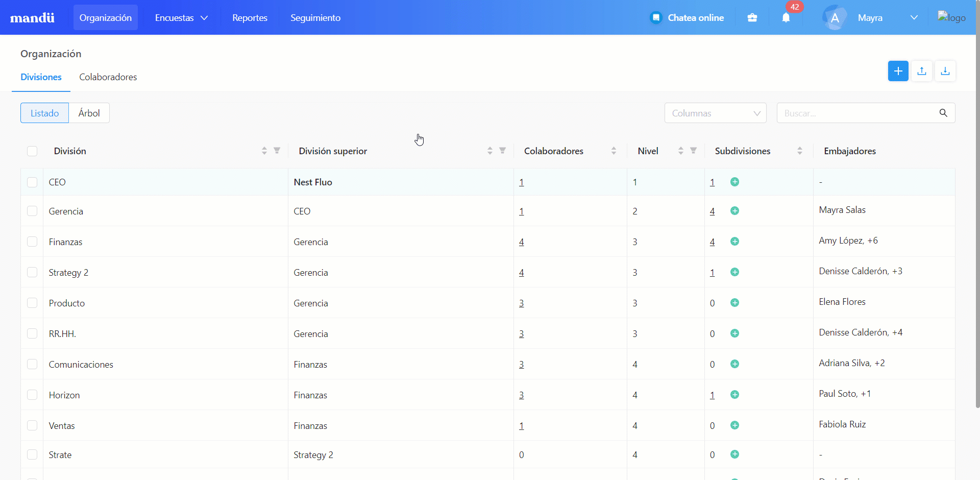Open the Reportes menu
The width and height of the screenshot is (980, 480).
tap(250, 18)
